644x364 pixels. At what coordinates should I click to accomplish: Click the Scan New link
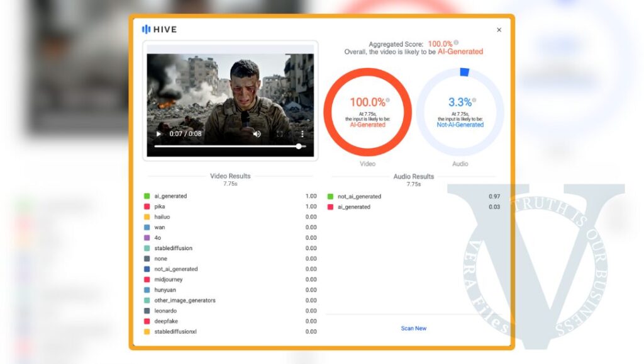[x=414, y=328]
